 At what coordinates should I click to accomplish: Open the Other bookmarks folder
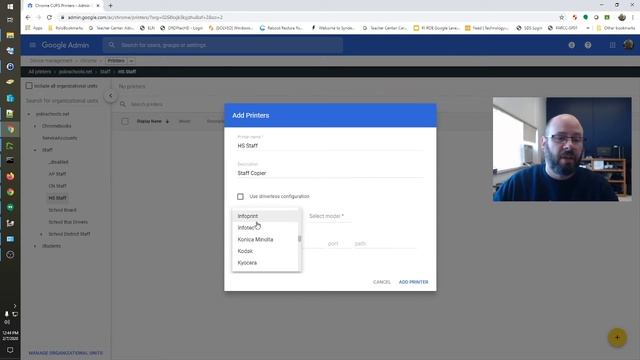click(x=616, y=28)
